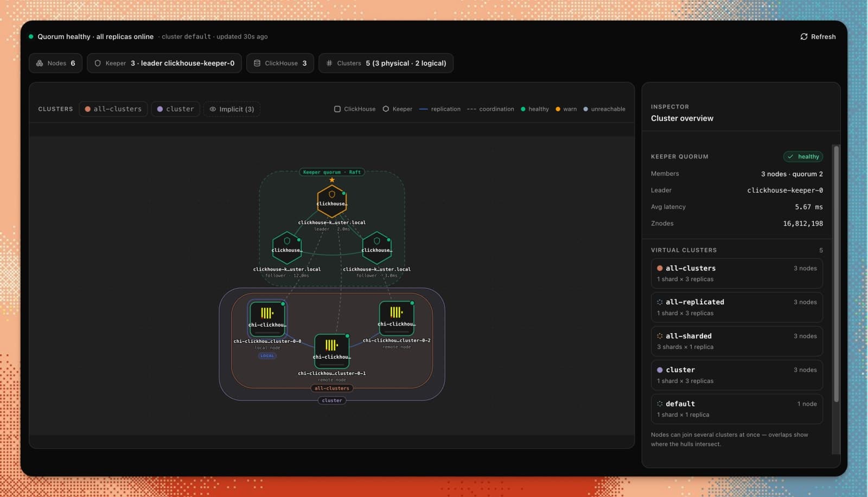Select the leader keeper hexagon node

click(x=331, y=201)
